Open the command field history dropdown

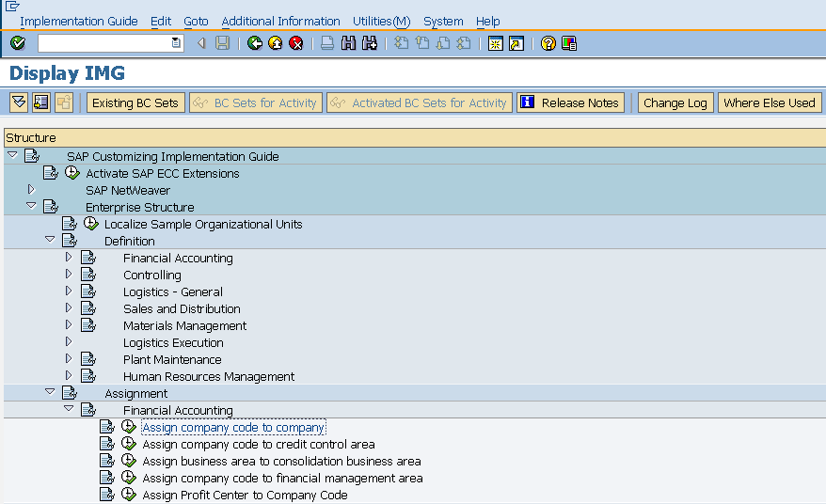pos(177,43)
